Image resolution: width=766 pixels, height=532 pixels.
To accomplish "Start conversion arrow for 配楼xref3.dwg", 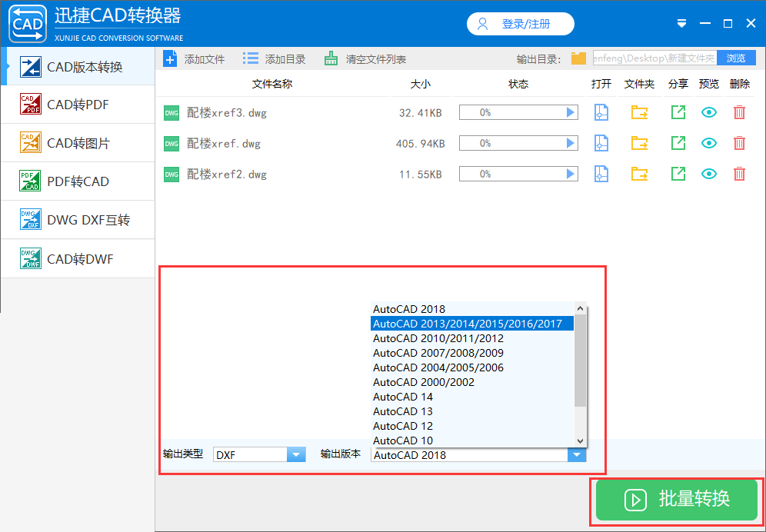I will 570,112.
